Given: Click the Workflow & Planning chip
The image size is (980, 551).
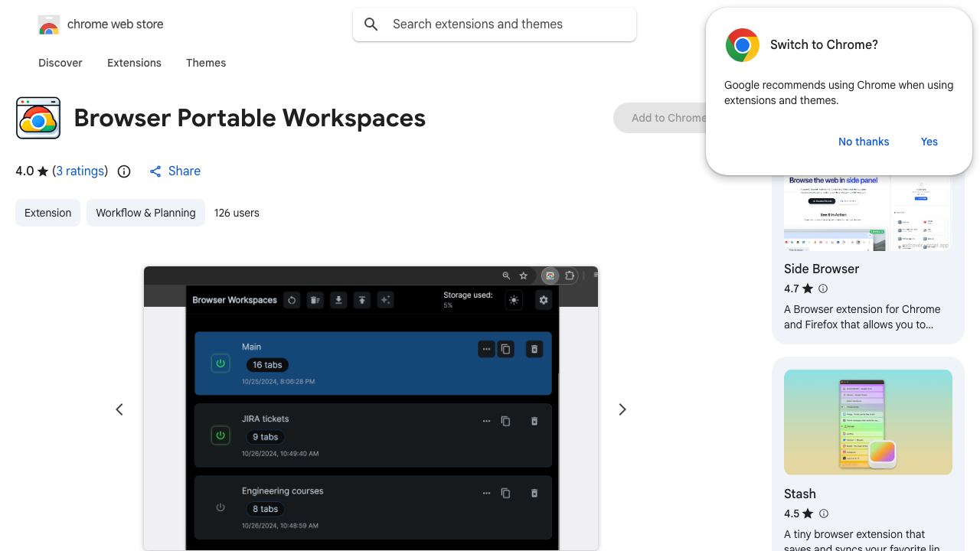Looking at the screenshot, I should [145, 213].
